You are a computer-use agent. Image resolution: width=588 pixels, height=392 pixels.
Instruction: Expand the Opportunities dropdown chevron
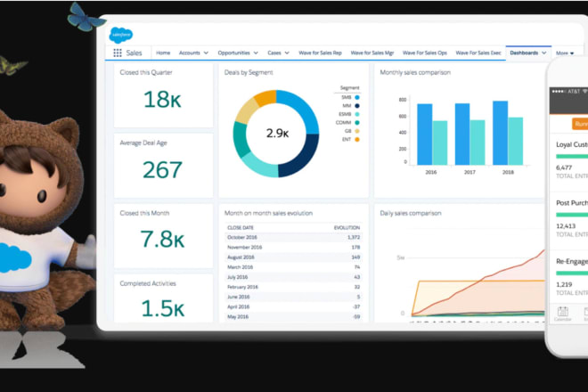tap(256, 53)
